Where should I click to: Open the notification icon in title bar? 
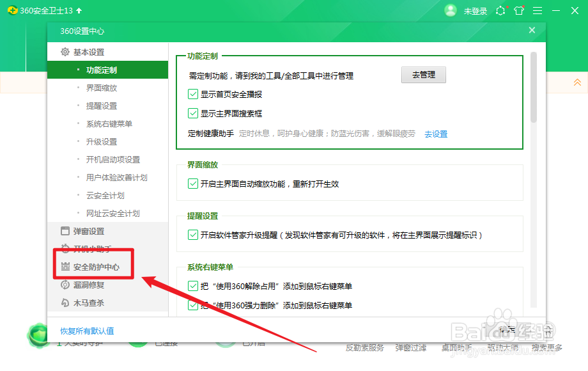[500, 10]
